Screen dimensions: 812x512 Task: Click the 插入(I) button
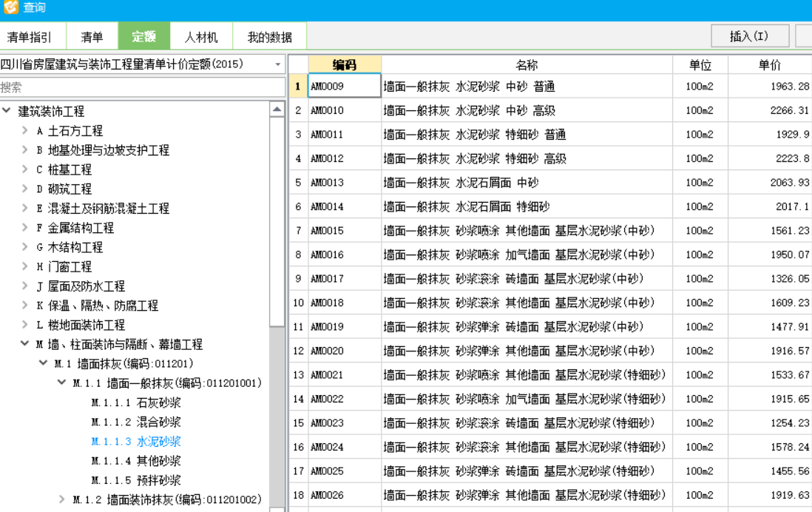(x=750, y=36)
